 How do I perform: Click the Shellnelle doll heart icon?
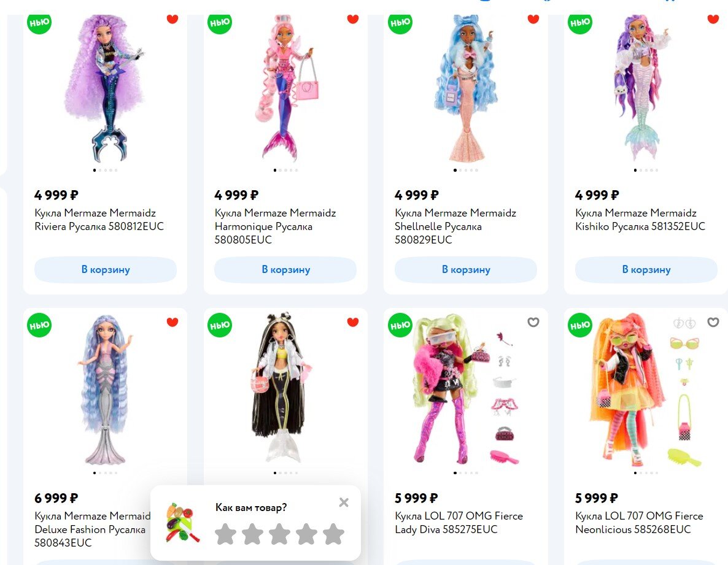tap(533, 19)
